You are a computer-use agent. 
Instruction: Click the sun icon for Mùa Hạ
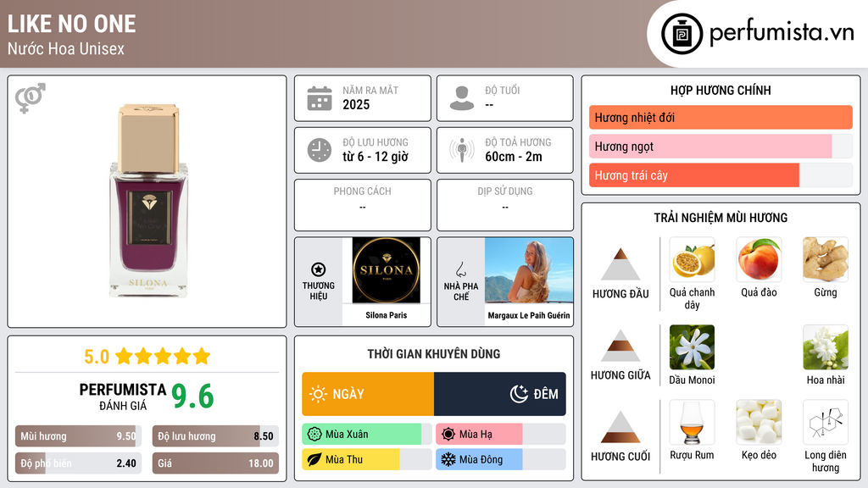[x=448, y=435]
